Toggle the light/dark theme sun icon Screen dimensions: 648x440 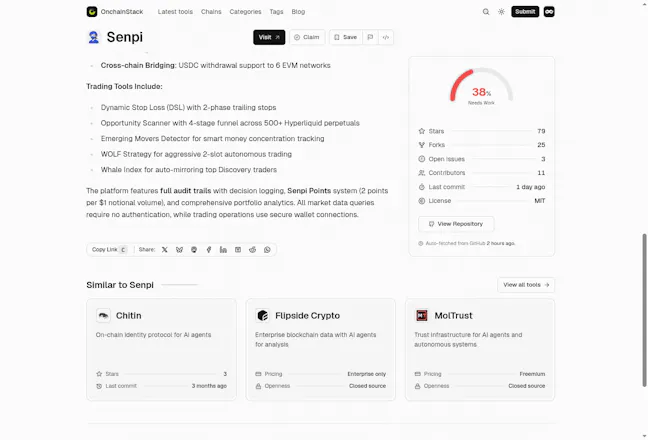[x=501, y=12]
